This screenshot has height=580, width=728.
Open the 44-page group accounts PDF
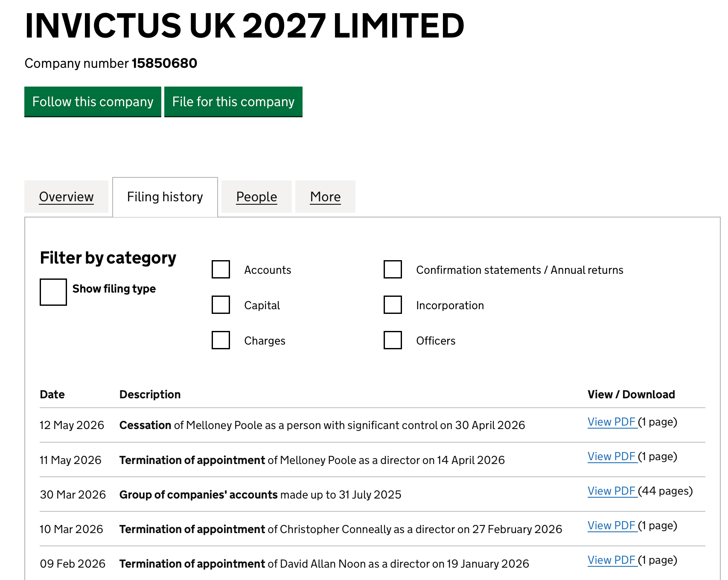click(x=612, y=491)
